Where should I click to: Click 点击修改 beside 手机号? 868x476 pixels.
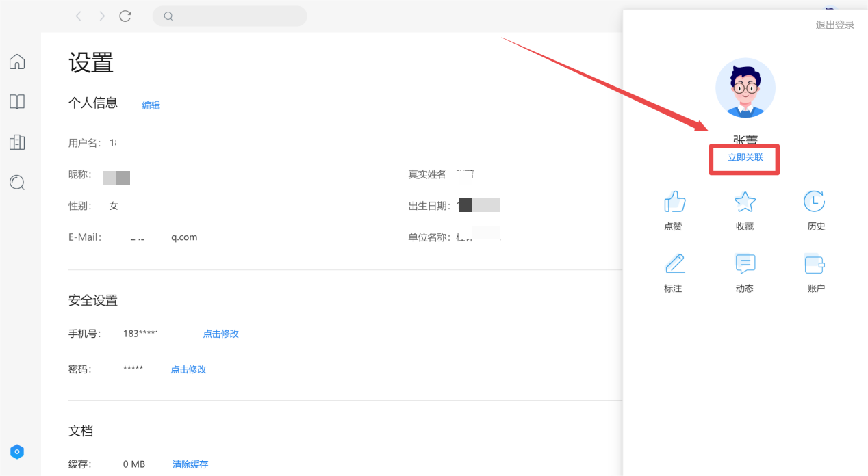pyautogui.click(x=220, y=334)
